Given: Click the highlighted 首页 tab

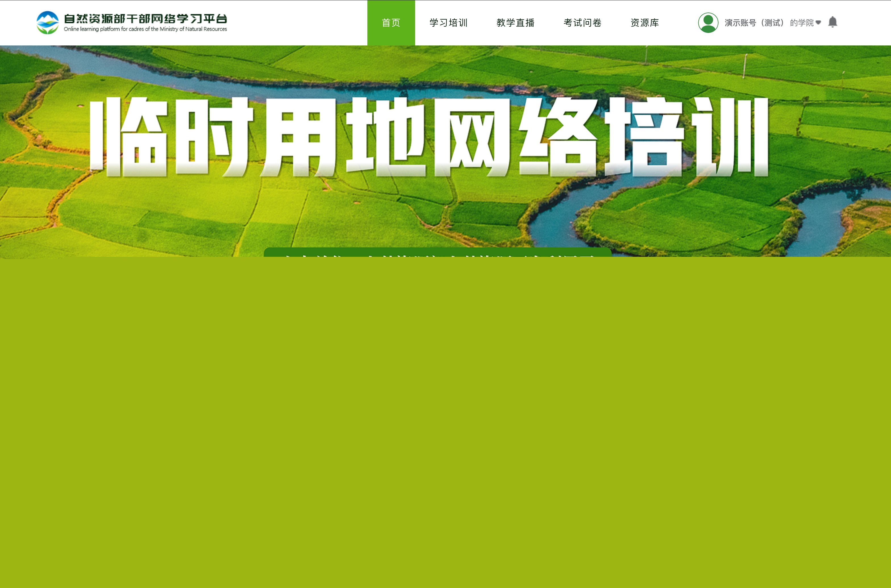Looking at the screenshot, I should pyautogui.click(x=391, y=22).
